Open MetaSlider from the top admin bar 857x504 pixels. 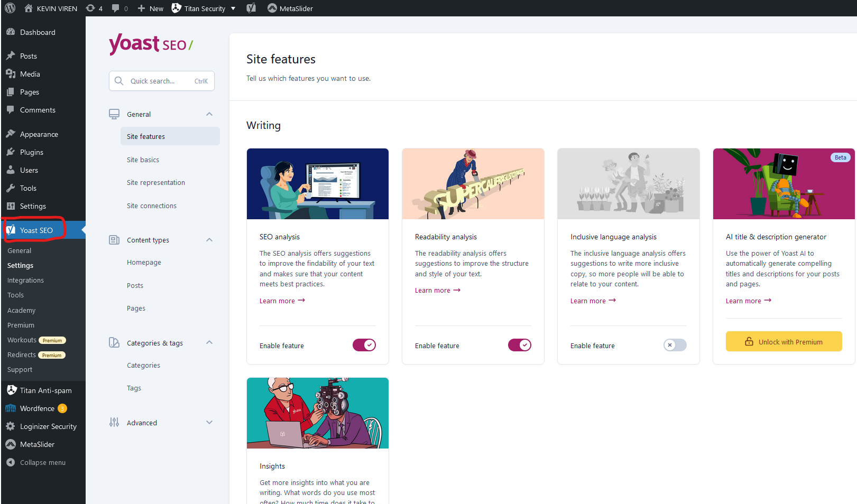click(x=290, y=8)
